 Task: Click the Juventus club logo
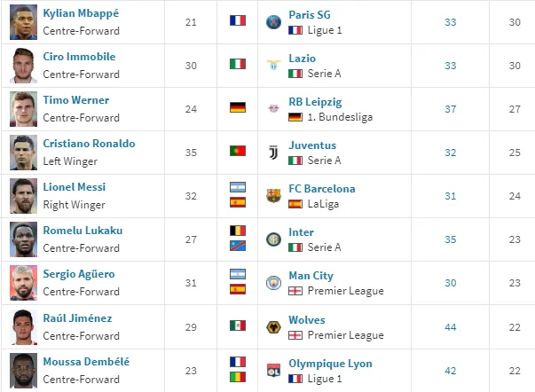pos(273,153)
